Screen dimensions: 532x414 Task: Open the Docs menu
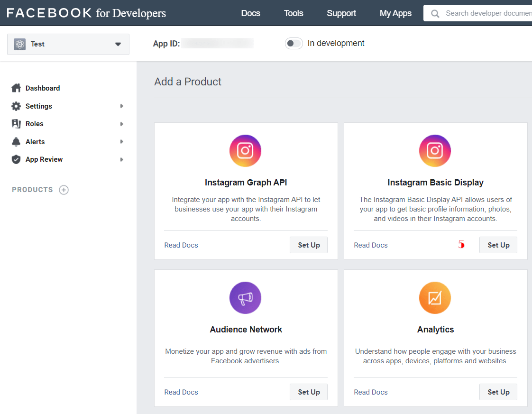[x=251, y=13]
